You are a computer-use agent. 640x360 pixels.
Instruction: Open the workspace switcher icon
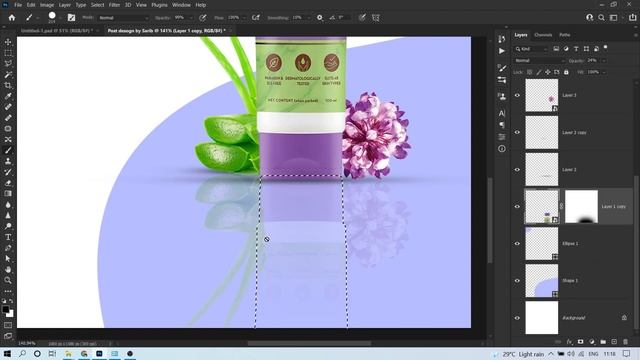click(x=613, y=18)
